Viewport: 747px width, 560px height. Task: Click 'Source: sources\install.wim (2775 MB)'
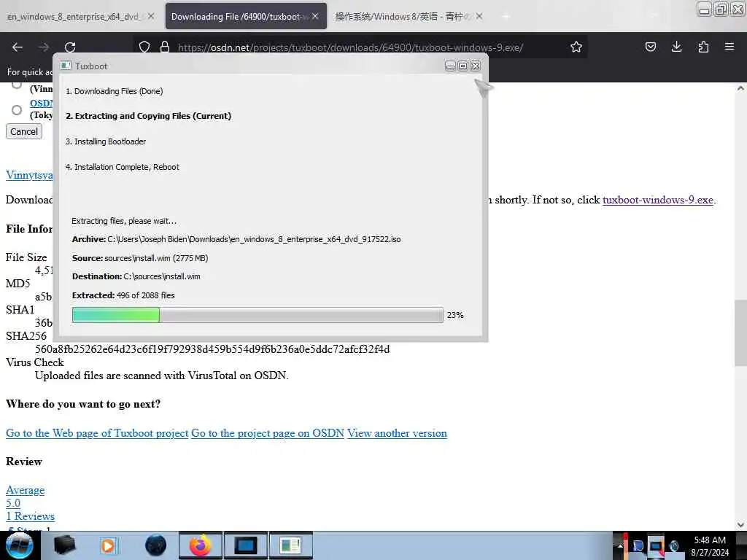click(140, 258)
